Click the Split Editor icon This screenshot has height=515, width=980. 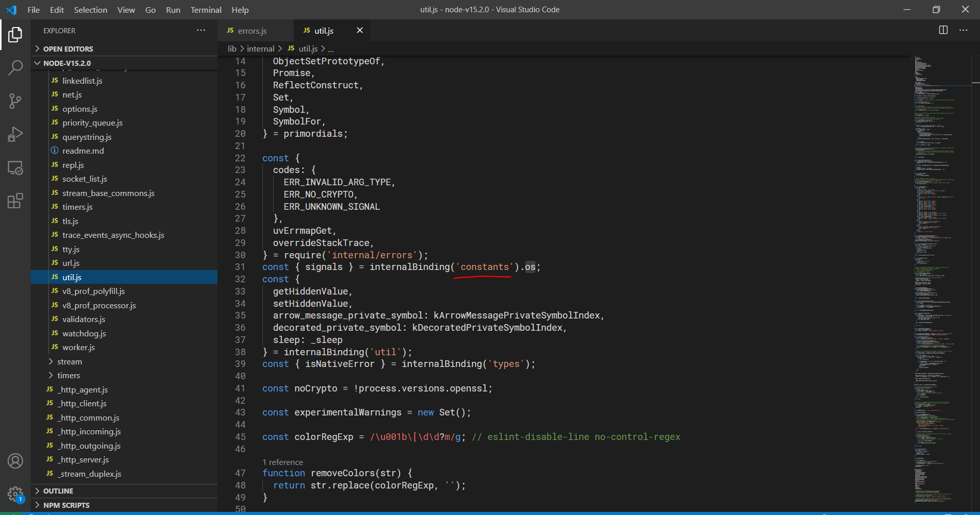942,30
